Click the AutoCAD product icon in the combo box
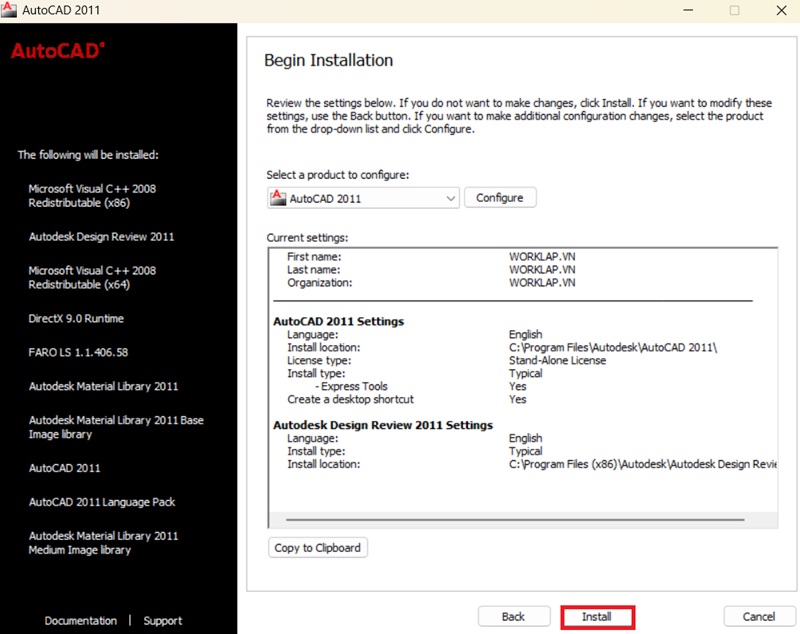Image resolution: width=800 pixels, height=634 pixels. point(277,197)
